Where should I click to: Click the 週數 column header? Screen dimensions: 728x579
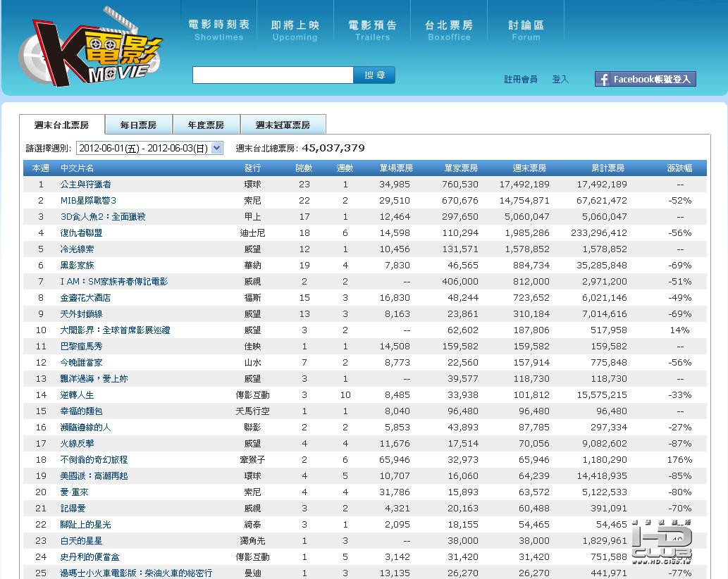345,168
